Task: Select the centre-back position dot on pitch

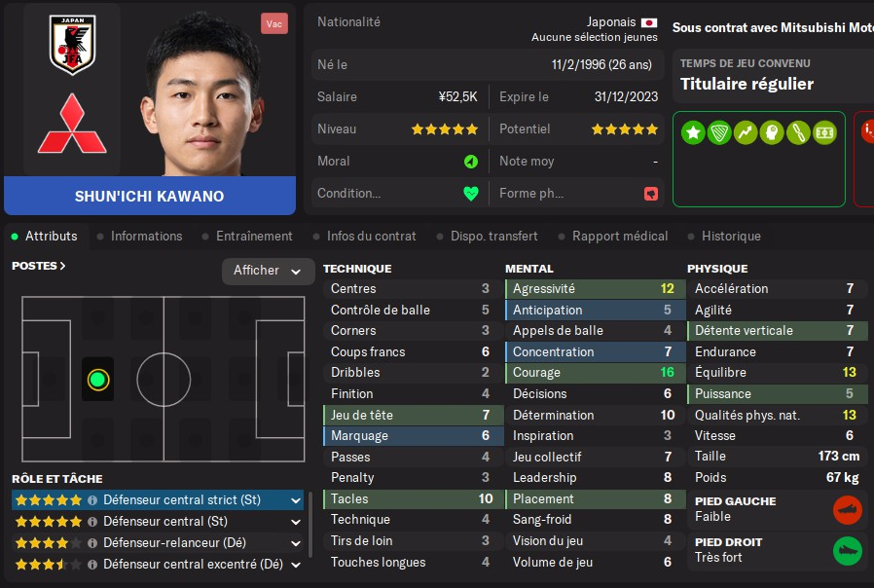Action: (98, 380)
